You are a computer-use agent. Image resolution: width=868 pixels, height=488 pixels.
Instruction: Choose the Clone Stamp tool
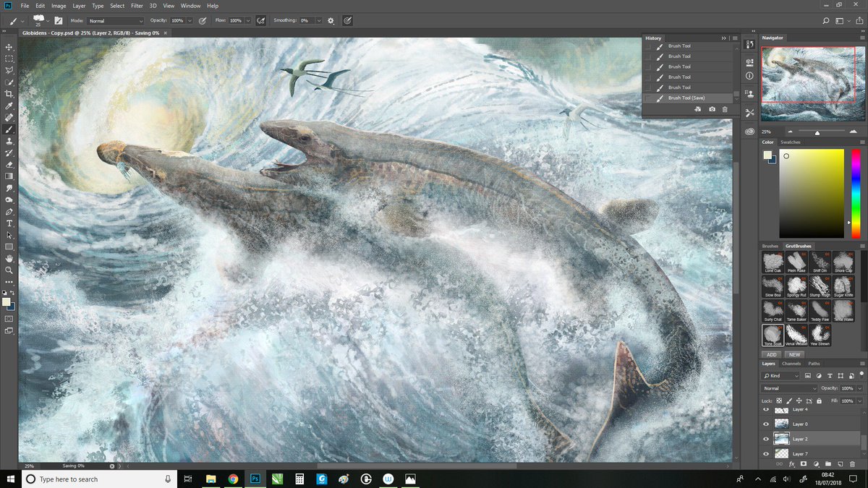pyautogui.click(x=9, y=141)
